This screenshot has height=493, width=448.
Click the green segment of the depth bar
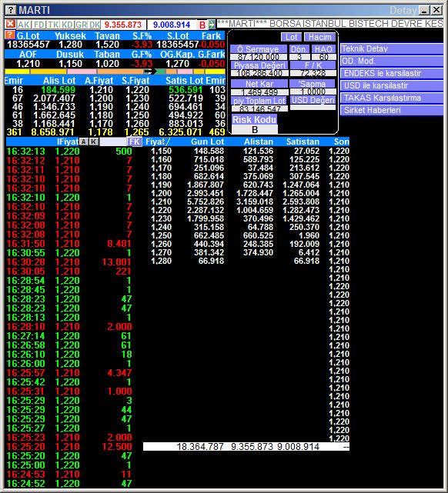coord(160,72)
